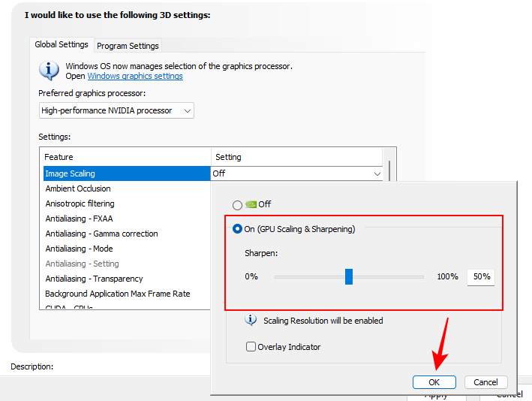Switch to the Program Settings tab

[128, 46]
